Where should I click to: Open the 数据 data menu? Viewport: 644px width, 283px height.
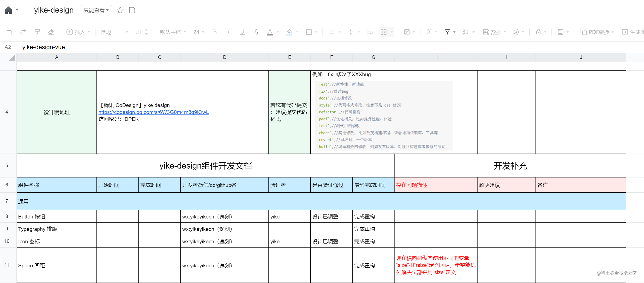tap(494, 32)
